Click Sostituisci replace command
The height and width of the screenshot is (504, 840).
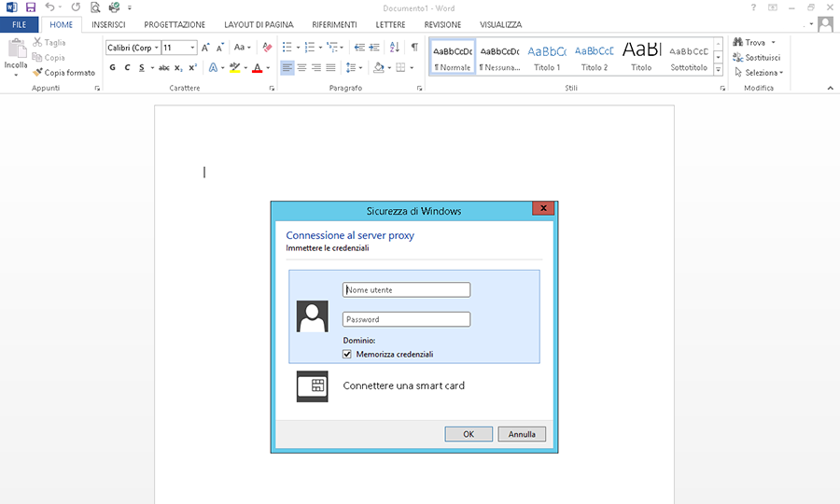pyautogui.click(x=757, y=57)
